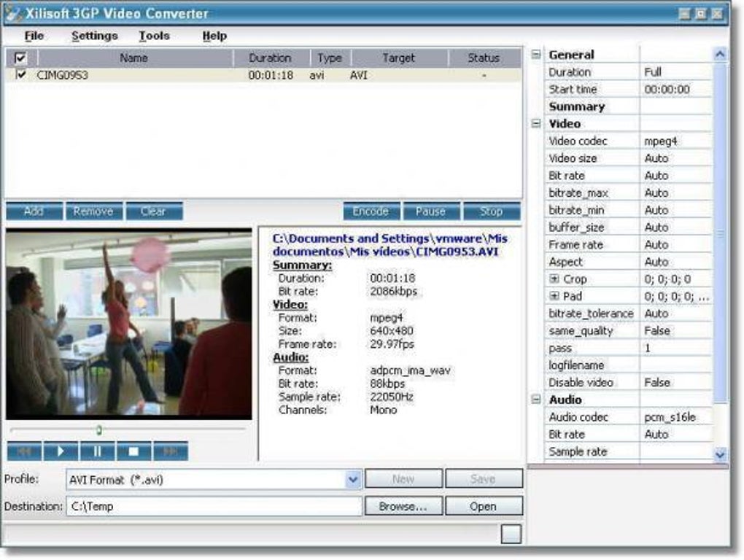Select the CIMG0953 file row

coord(263,75)
